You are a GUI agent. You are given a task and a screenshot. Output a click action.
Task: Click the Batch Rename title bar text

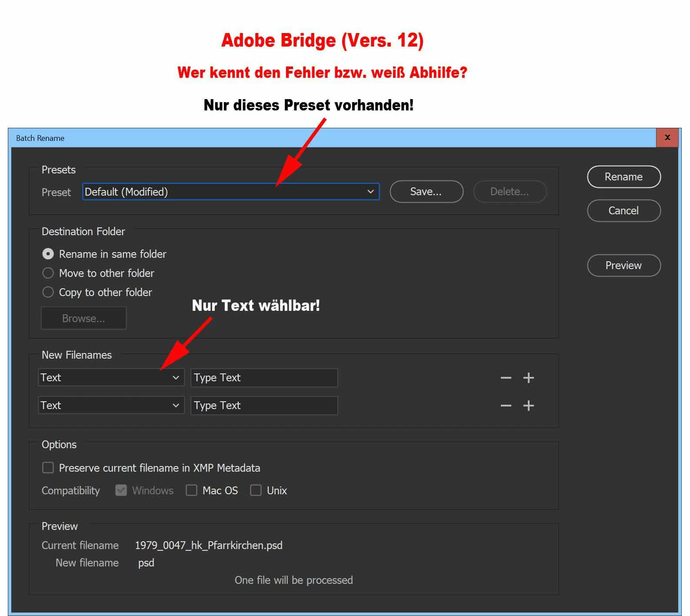(x=40, y=138)
